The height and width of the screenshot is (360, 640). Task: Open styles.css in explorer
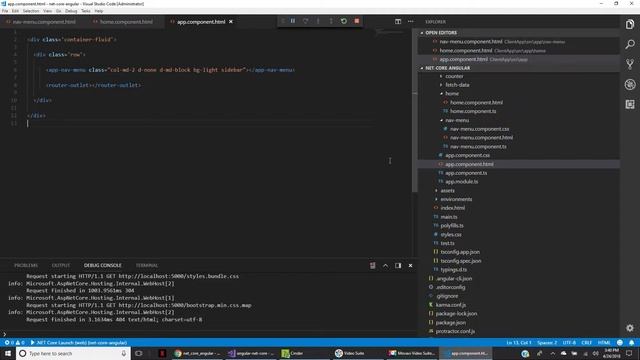click(451, 235)
